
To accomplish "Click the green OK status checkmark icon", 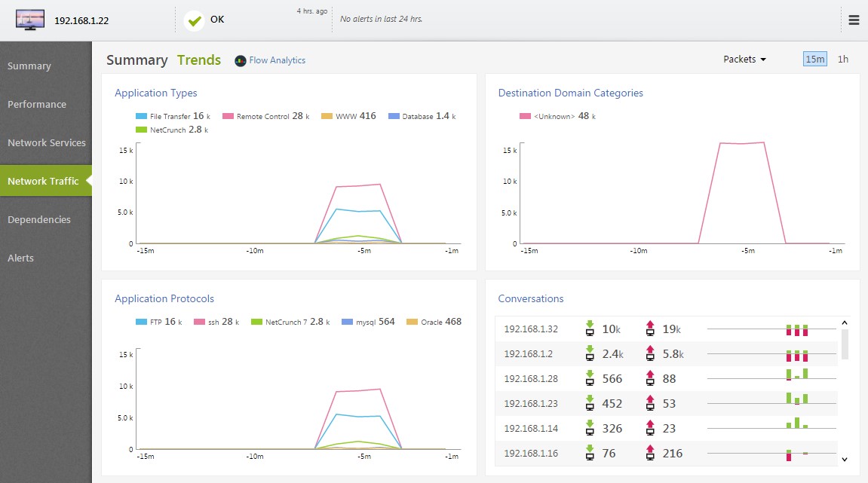I will pyautogui.click(x=195, y=20).
